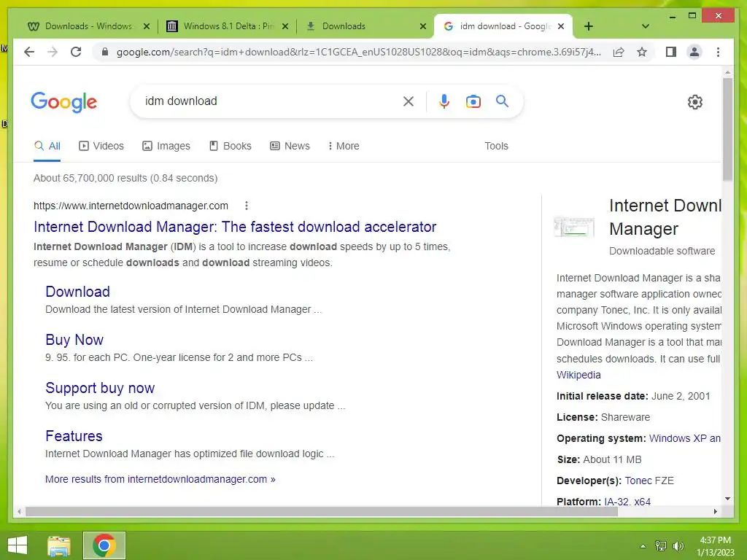Show hidden system tray icons

(643, 546)
